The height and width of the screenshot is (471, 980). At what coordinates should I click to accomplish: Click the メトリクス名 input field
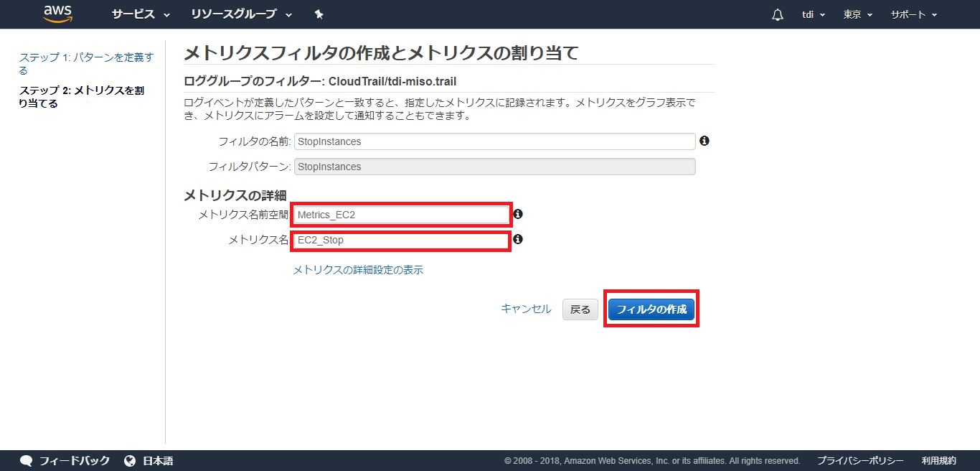(401, 240)
